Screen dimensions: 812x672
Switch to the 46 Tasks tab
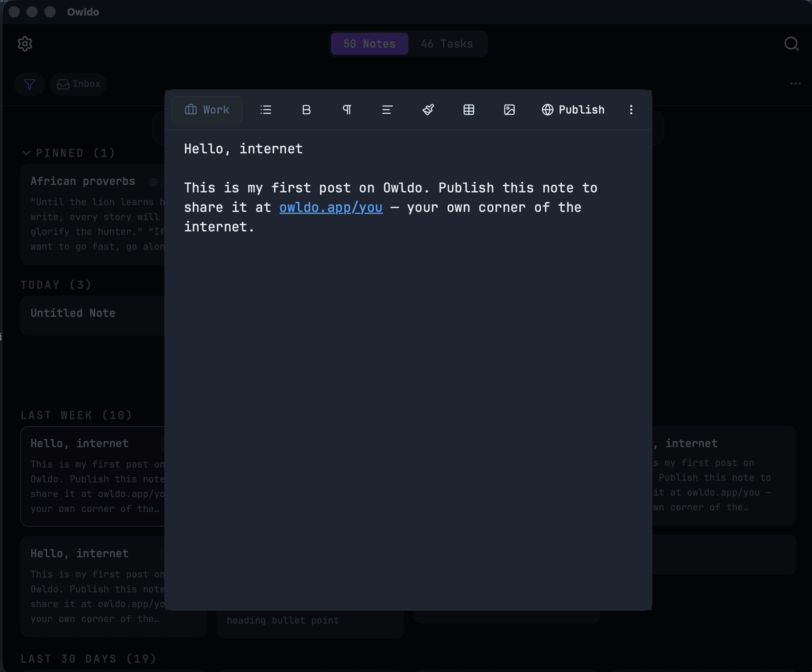tap(447, 44)
